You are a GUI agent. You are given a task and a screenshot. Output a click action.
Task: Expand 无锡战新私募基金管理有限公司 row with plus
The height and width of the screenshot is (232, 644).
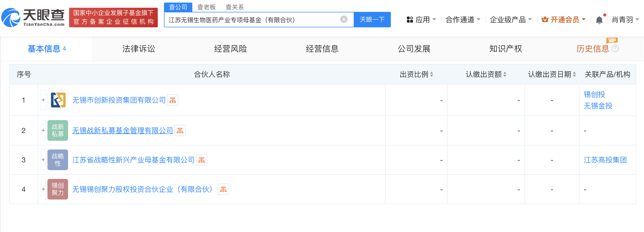pyautogui.click(x=43, y=130)
